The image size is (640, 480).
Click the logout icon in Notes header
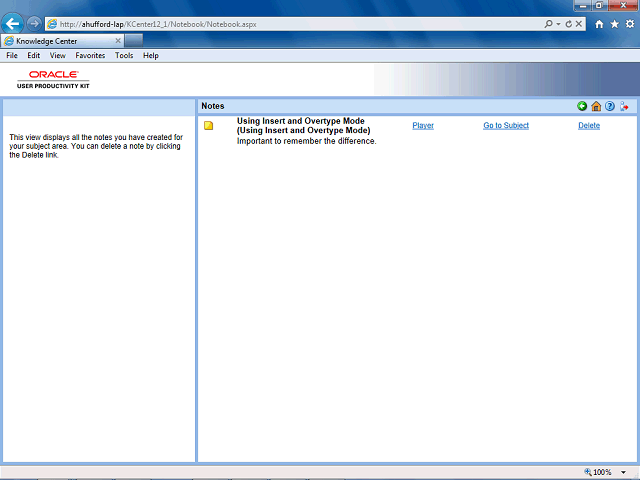[x=624, y=106]
